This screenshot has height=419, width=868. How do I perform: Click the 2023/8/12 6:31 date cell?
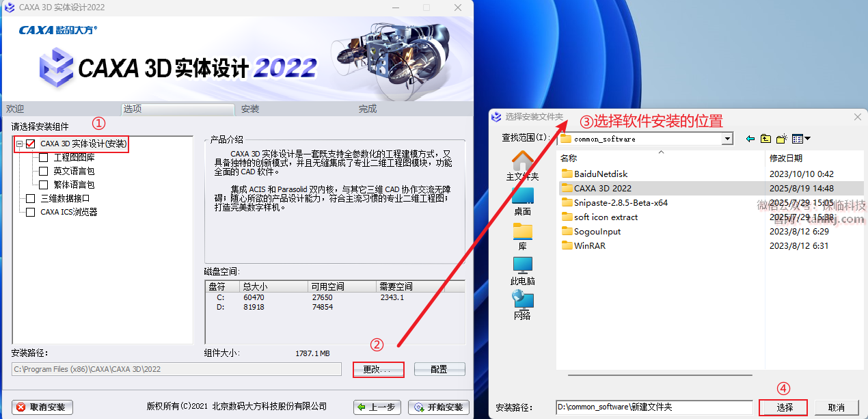point(799,245)
